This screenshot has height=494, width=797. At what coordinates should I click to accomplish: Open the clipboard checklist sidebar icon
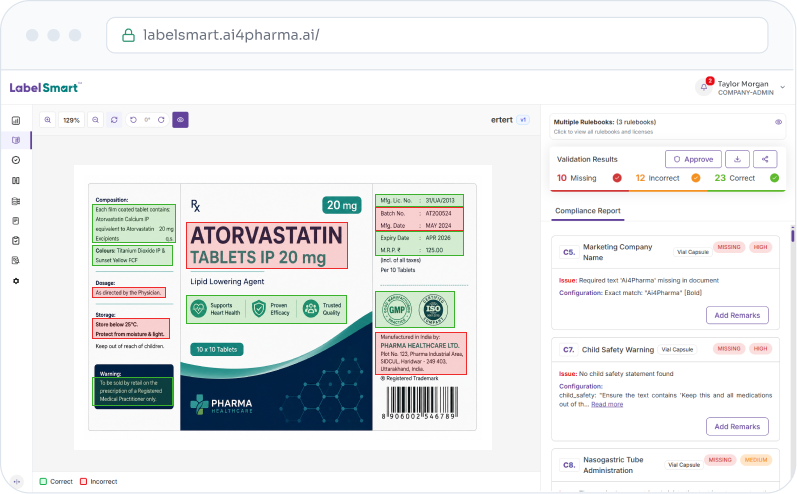click(16, 240)
